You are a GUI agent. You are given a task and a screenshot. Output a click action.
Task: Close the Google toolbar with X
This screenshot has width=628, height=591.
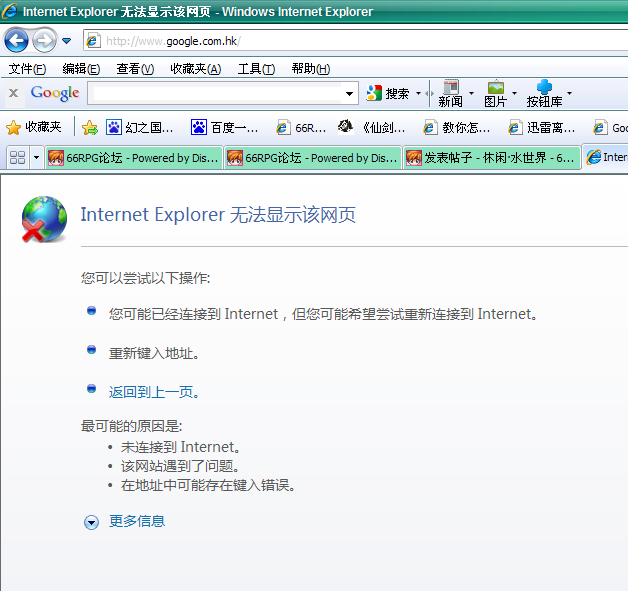click(x=13, y=93)
